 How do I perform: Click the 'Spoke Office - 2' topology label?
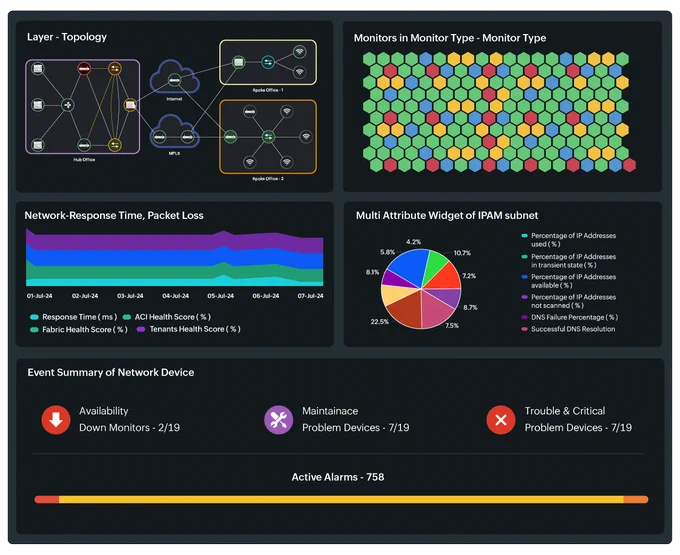pyautogui.click(x=268, y=179)
